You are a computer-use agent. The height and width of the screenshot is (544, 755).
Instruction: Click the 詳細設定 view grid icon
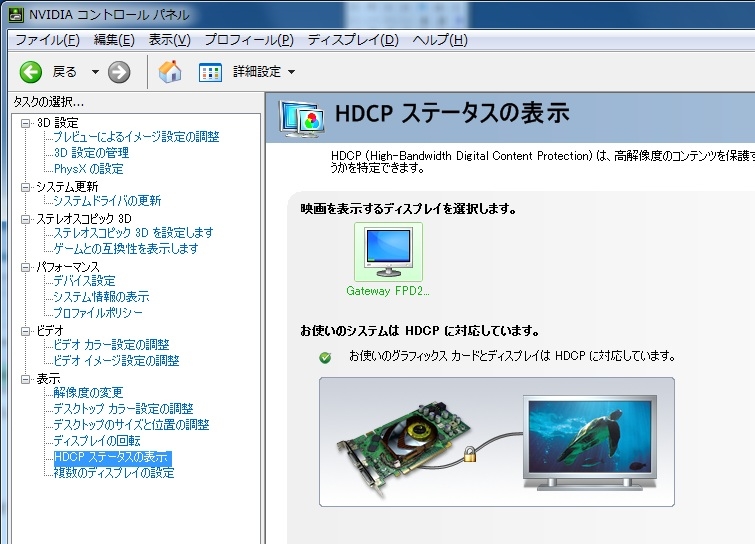point(210,72)
